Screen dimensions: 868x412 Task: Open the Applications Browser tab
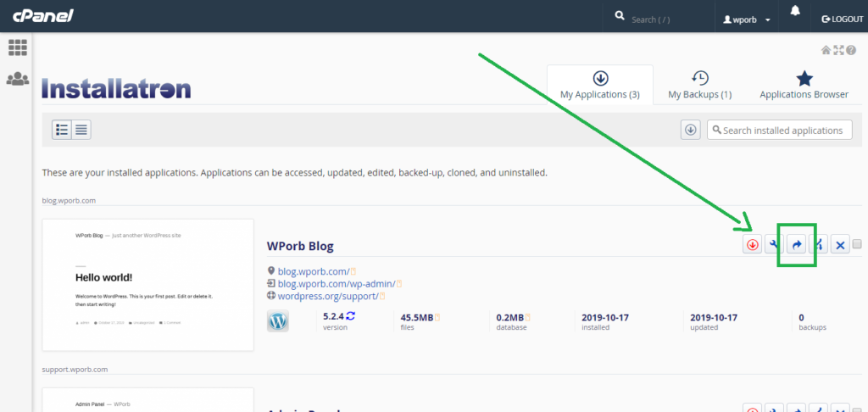804,85
